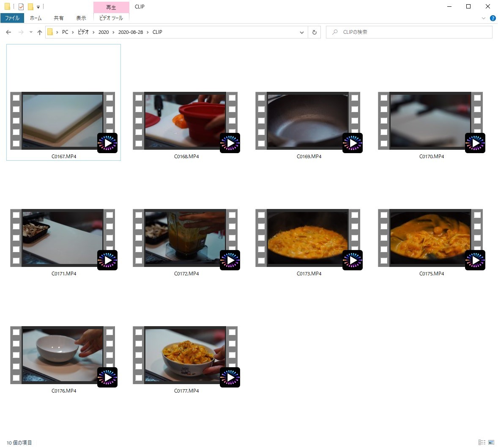The width and height of the screenshot is (498, 448).
Task: Click the play badge icon on C0172.MP4
Action: [230, 260]
